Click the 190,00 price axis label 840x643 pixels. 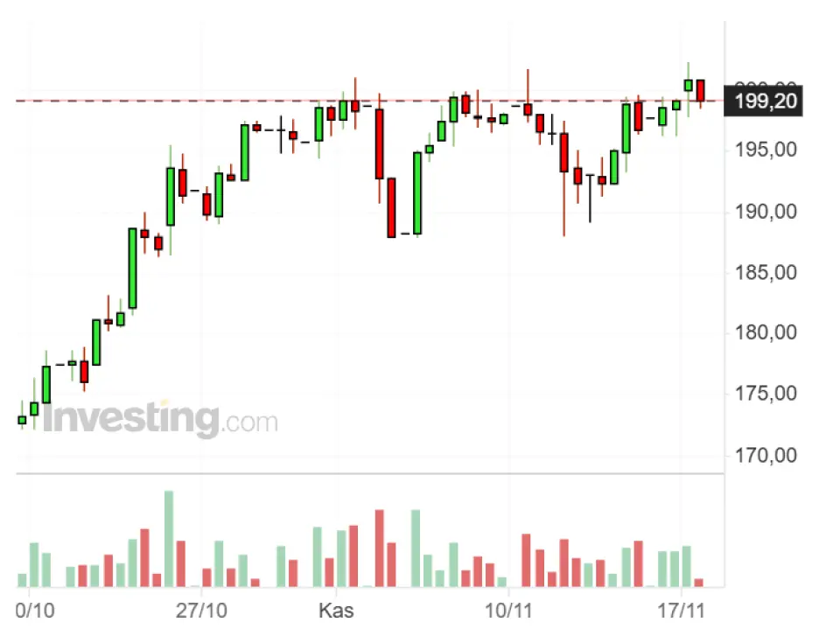pyautogui.click(x=766, y=212)
